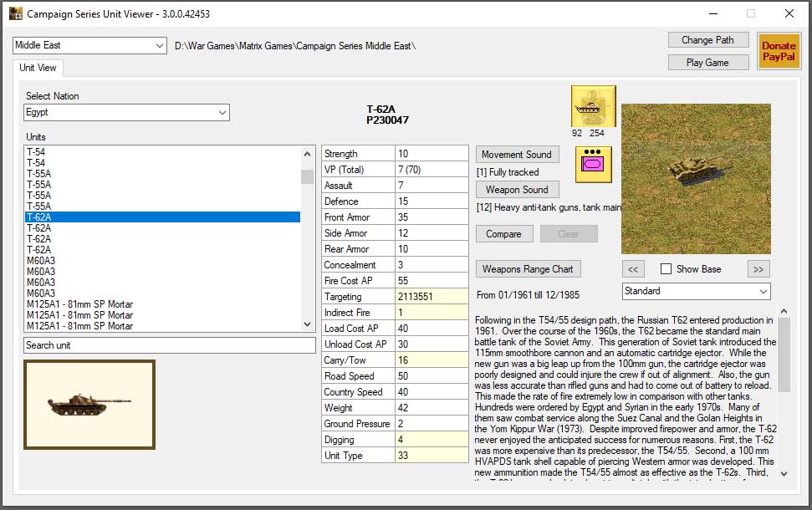Click the Egyptian tank unit counter icon
The width and height of the screenshot is (812, 510).
click(594, 106)
